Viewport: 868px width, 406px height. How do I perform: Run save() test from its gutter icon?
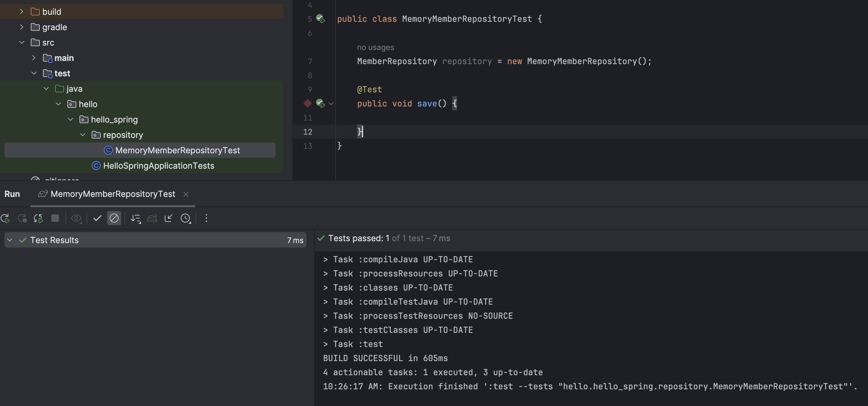[321, 104]
